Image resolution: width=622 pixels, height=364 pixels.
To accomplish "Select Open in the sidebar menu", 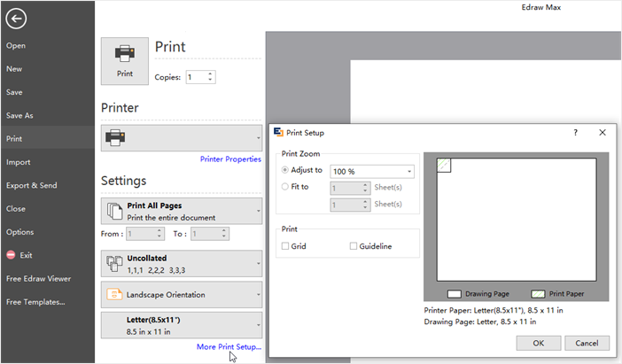I will click(16, 45).
